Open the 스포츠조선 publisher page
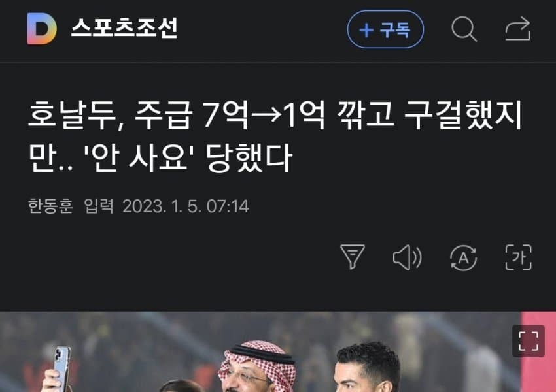 coord(124,28)
